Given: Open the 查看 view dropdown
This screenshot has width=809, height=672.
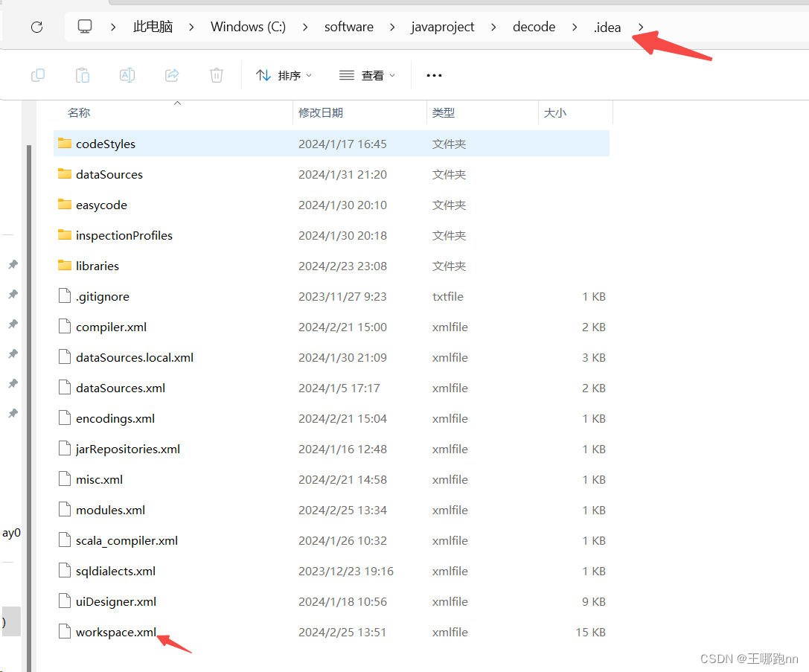Looking at the screenshot, I should click(x=367, y=75).
